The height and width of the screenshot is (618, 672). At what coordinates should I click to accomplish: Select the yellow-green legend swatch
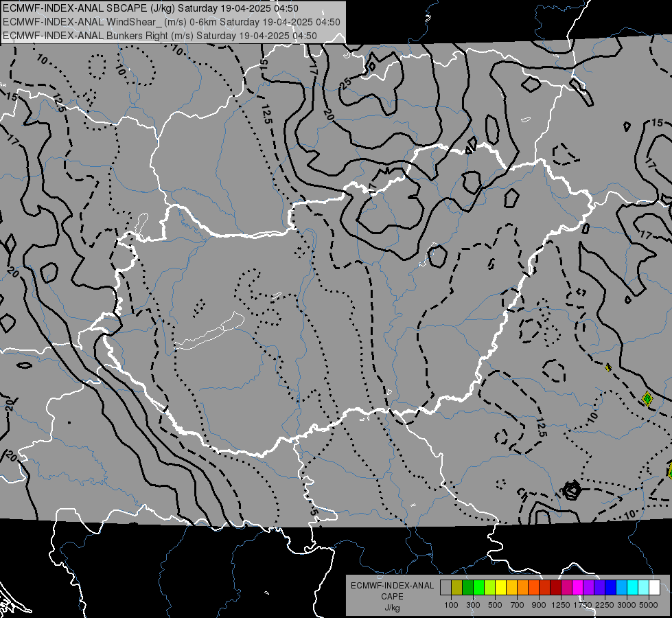click(x=490, y=588)
